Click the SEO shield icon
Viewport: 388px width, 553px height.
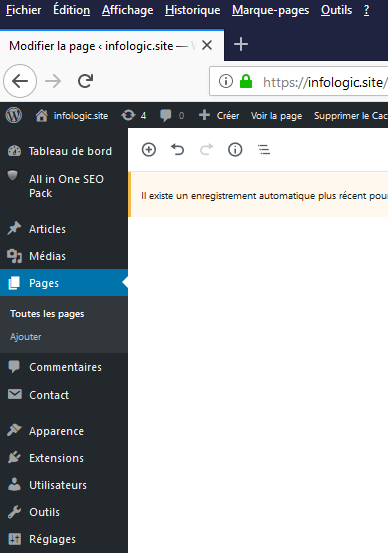[x=13, y=176]
